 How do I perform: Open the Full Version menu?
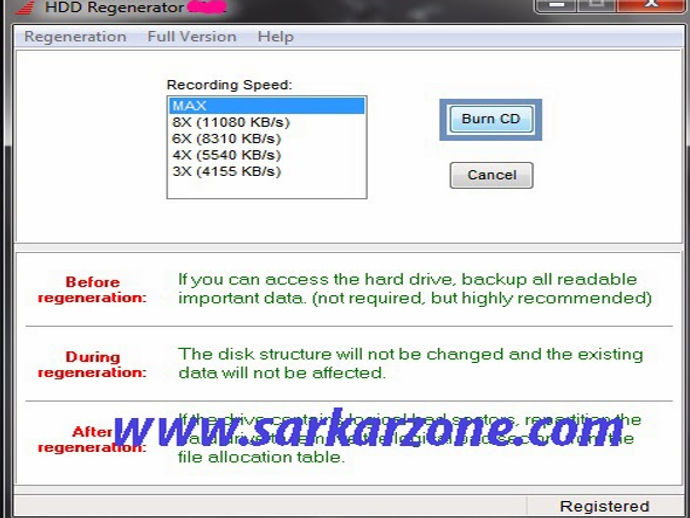(192, 37)
